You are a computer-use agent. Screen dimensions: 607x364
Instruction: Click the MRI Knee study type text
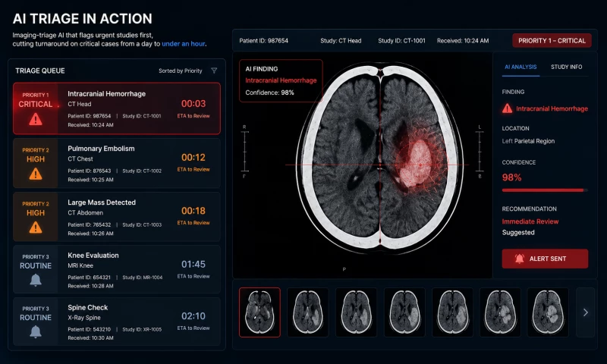tap(80, 265)
